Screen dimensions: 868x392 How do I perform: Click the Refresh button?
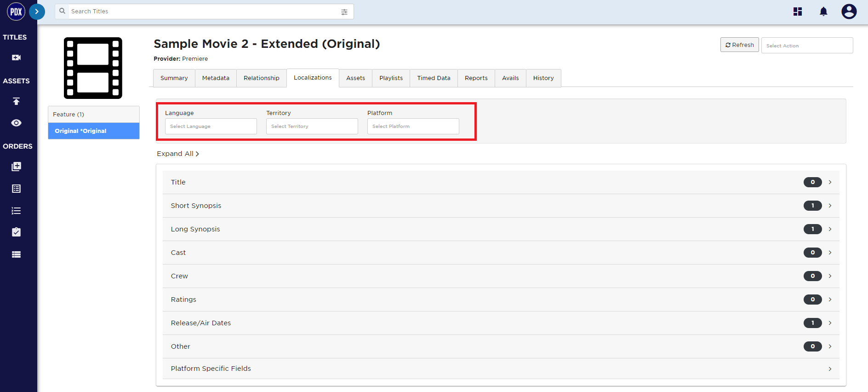(x=739, y=45)
